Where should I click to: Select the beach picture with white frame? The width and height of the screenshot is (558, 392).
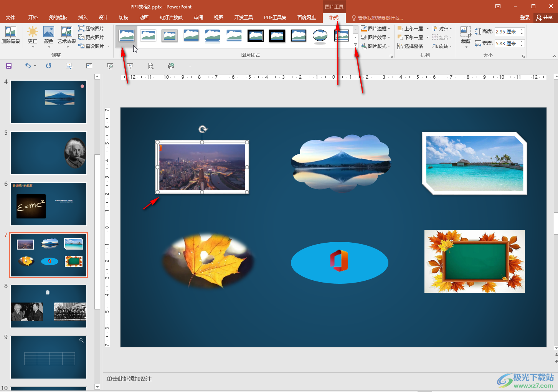point(475,164)
